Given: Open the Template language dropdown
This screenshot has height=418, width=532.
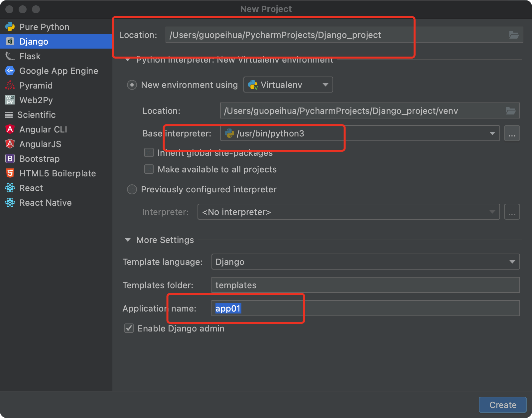Looking at the screenshot, I should (x=365, y=262).
